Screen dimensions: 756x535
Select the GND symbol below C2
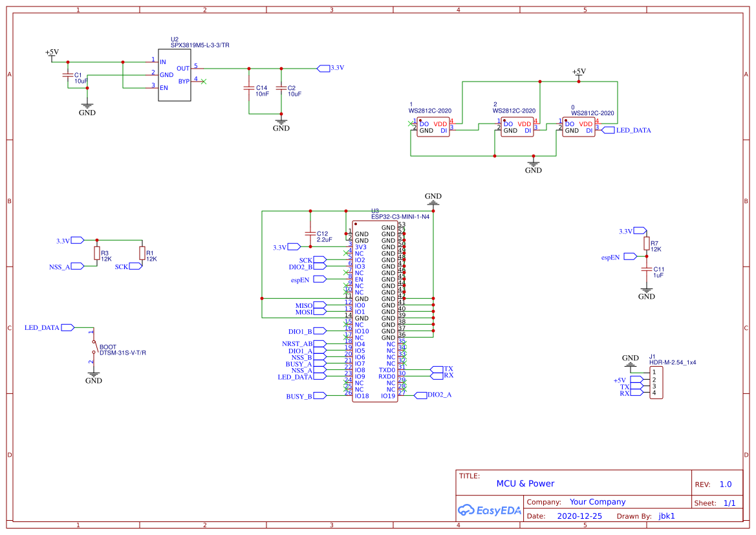[x=279, y=123]
